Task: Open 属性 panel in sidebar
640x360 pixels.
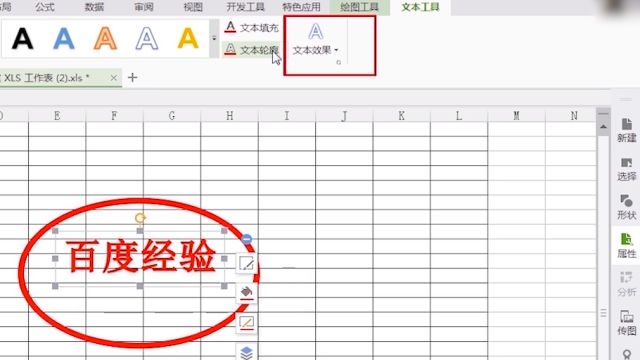Action: [627, 246]
